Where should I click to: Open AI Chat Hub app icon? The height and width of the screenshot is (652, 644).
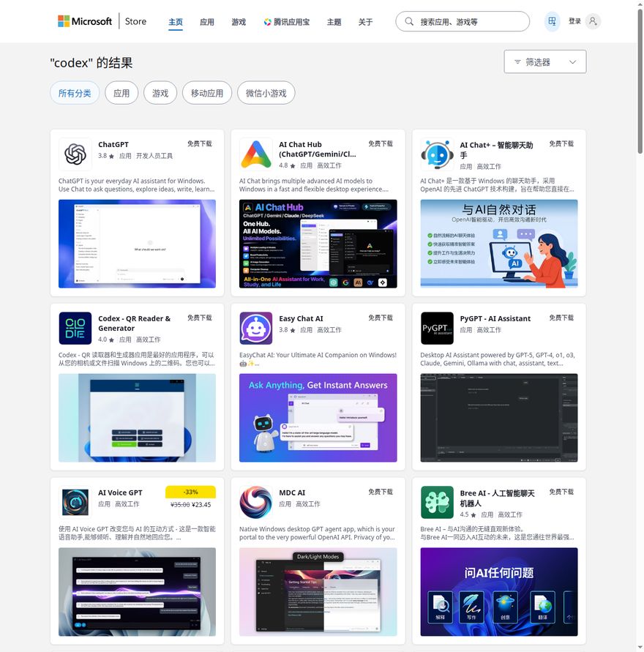pos(256,154)
